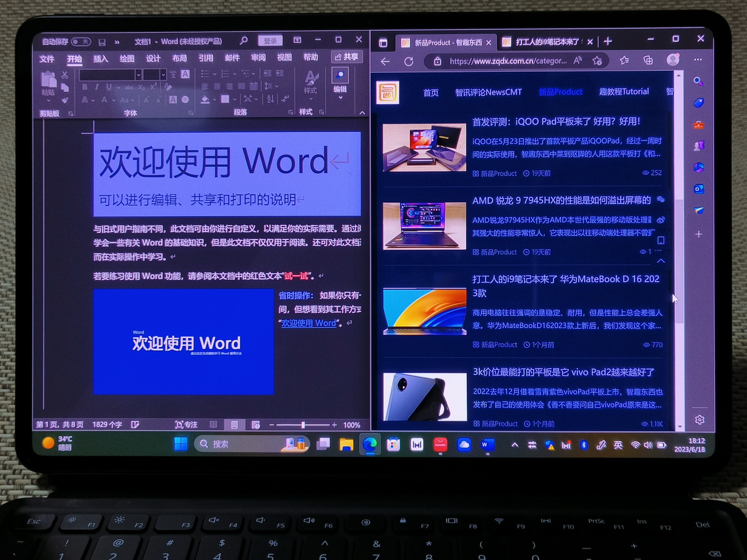This screenshot has width=747, height=560.
Task: Open the font size dropdown
Action: click(163, 75)
